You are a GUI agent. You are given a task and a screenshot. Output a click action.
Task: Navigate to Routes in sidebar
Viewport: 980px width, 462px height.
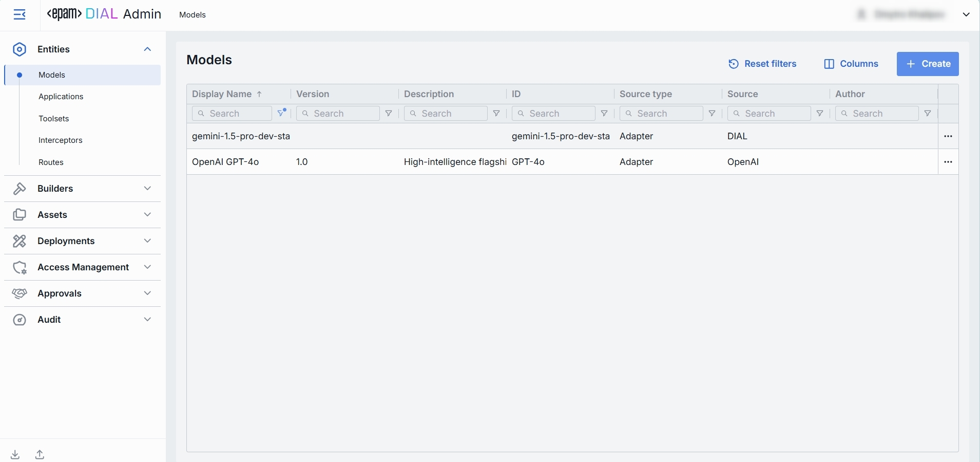[x=51, y=162]
